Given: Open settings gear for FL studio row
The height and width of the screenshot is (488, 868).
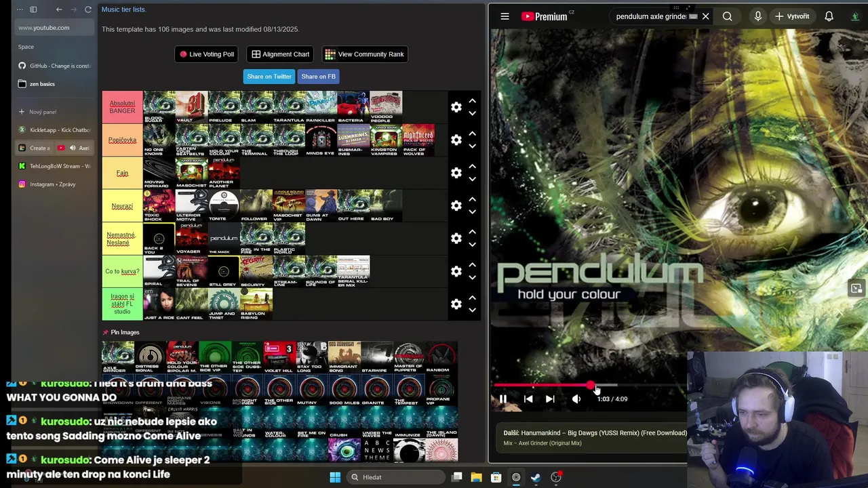Looking at the screenshot, I should click(x=456, y=304).
